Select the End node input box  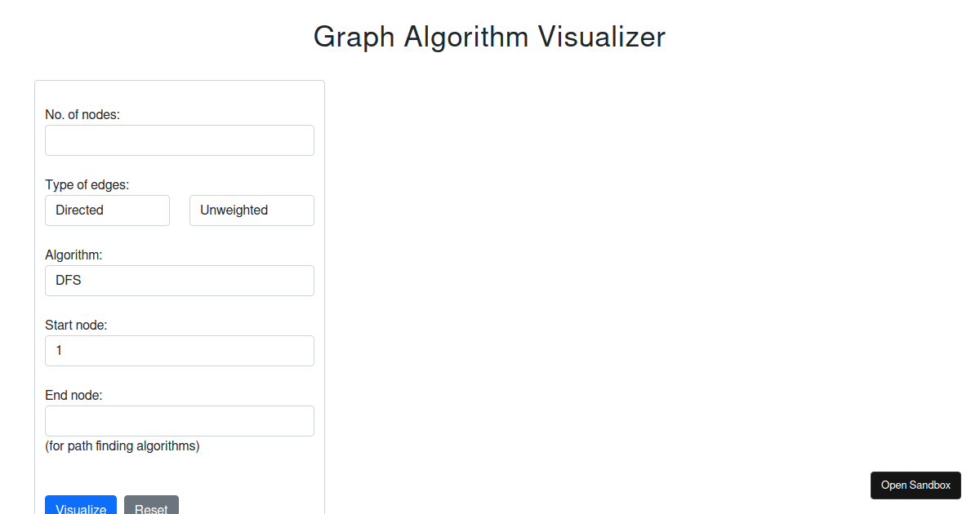pos(180,421)
